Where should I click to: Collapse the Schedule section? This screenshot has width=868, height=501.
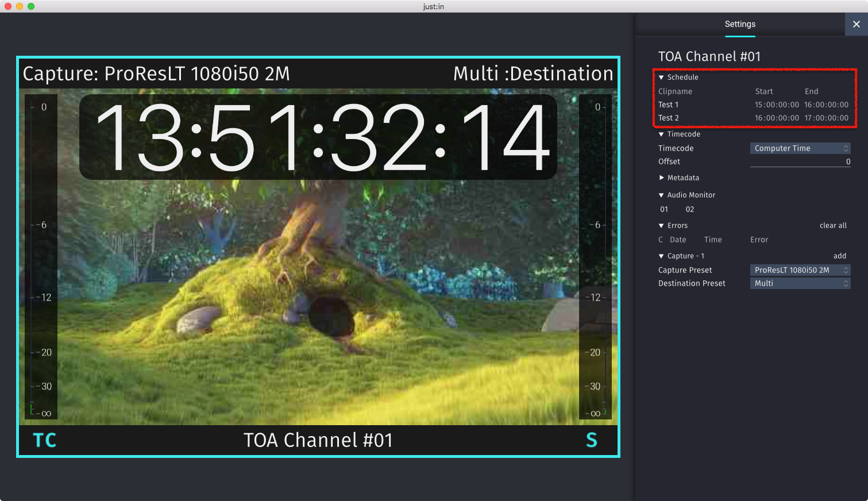pos(661,78)
